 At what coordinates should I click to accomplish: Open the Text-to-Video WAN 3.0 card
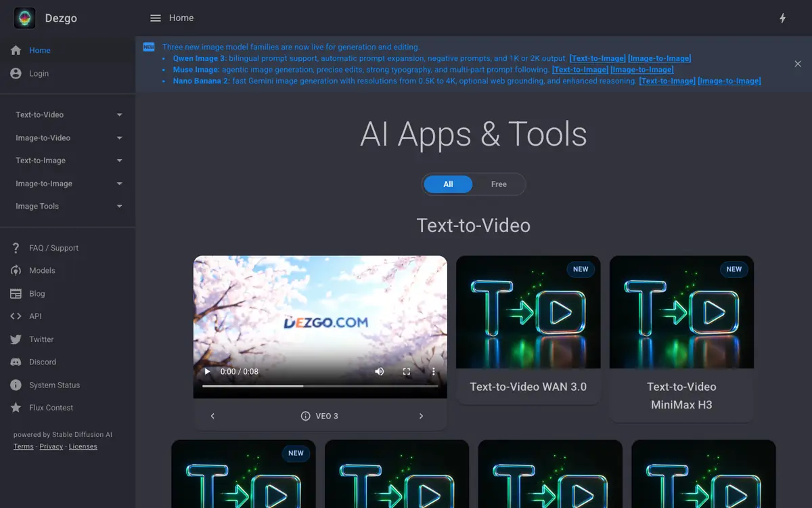(528, 330)
